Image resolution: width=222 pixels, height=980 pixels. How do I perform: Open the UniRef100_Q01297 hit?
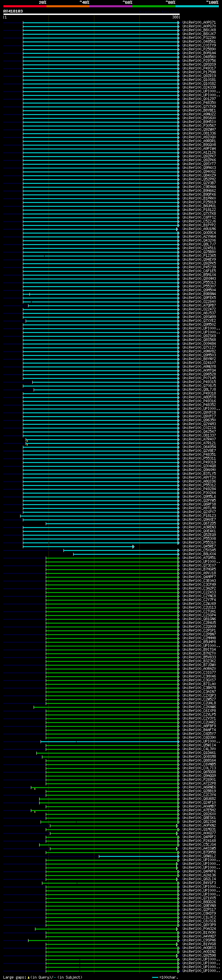[x=199, y=99]
